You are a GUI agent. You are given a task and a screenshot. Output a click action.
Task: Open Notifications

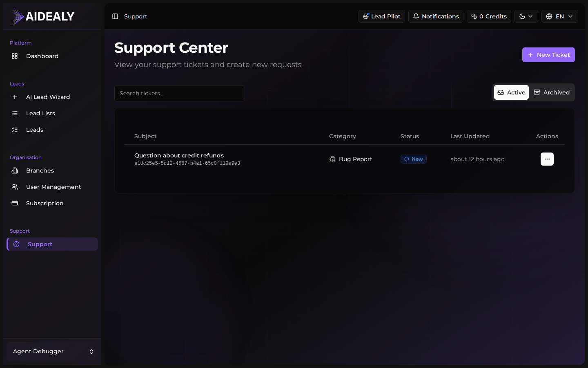[436, 16]
